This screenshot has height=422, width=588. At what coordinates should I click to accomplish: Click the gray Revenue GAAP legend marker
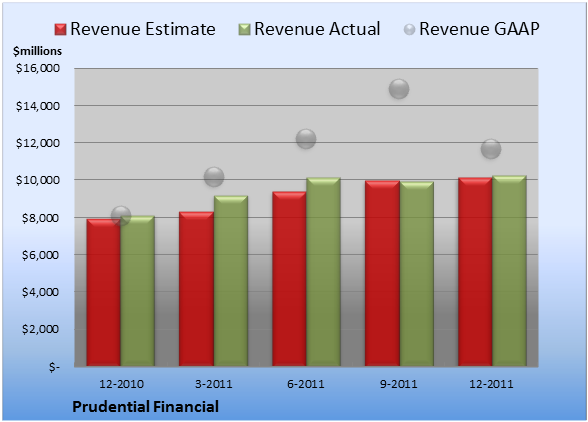coord(410,30)
